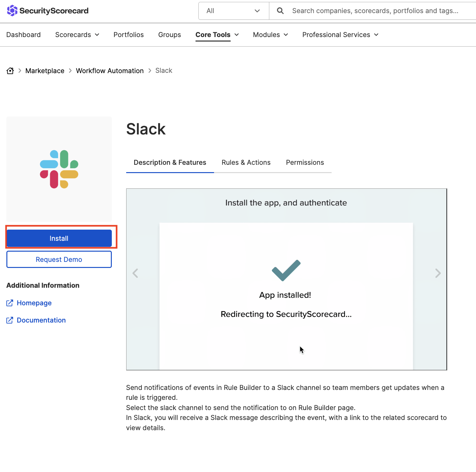Image resolution: width=476 pixels, height=472 pixels.
Task: Click the Request Demo button
Action: coord(59,259)
